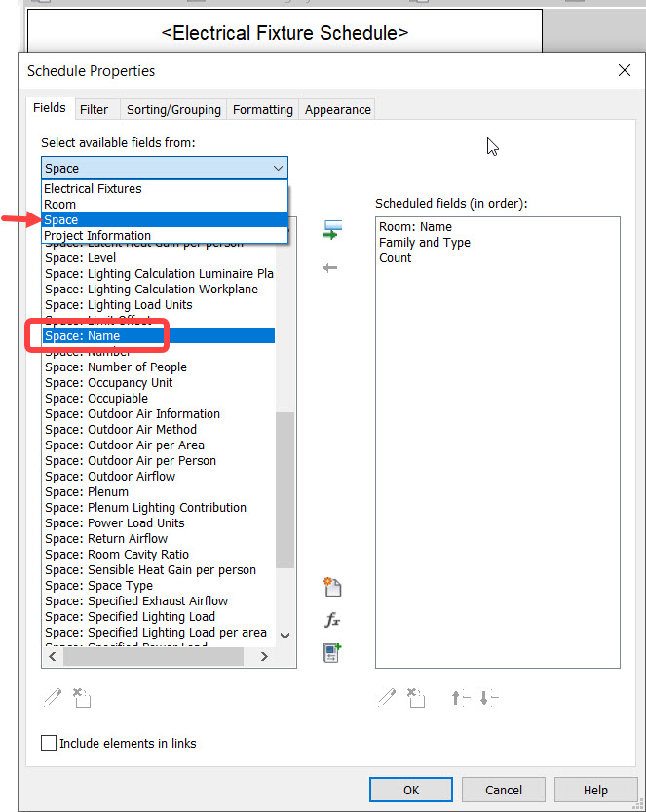Open Help for Schedule Properties

point(595,790)
